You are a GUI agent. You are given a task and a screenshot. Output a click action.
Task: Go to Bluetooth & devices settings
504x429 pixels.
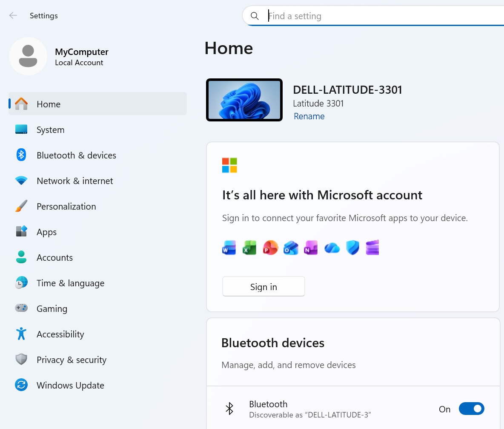point(97,155)
